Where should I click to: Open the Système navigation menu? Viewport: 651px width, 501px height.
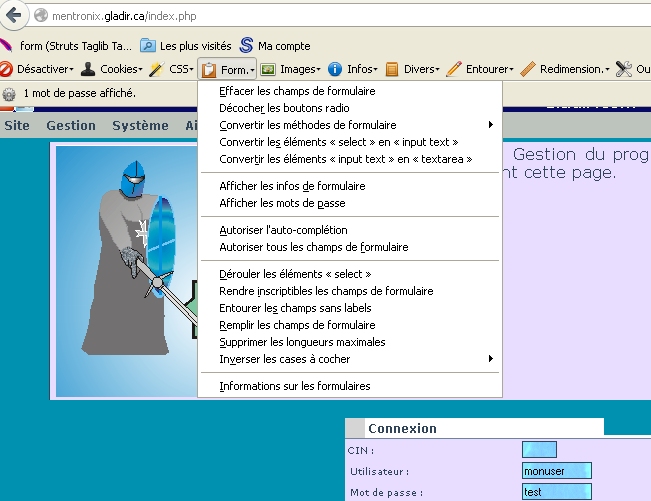(140, 125)
